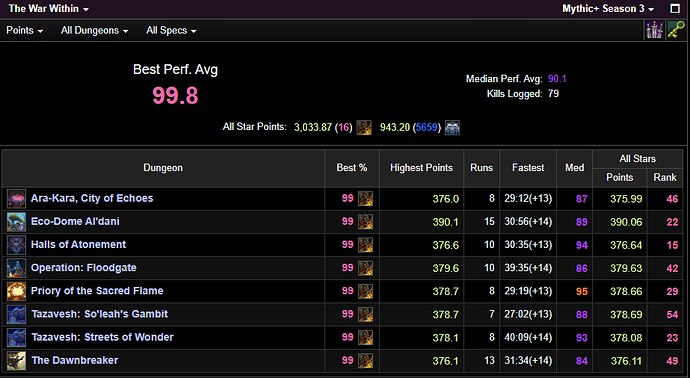
Task: Click spec icon next to 943.20 points
Action: pyautogui.click(x=452, y=128)
